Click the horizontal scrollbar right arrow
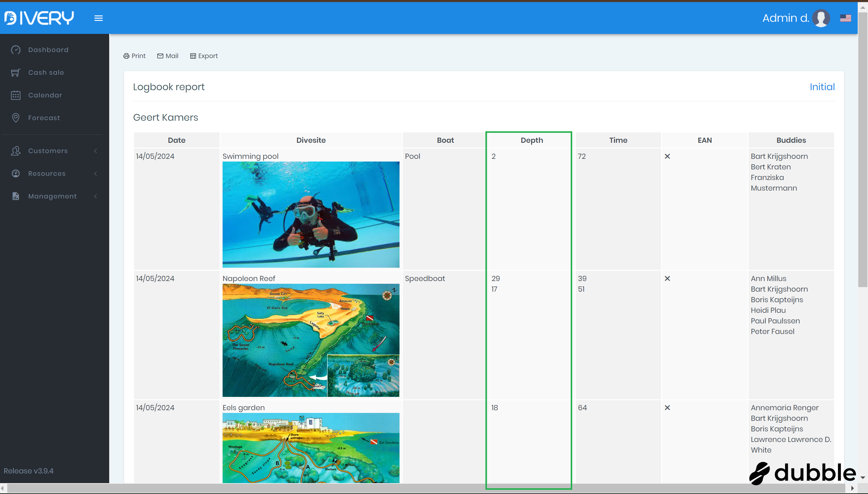The height and width of the screenshot is (494, 868). (x=853, y=488)
